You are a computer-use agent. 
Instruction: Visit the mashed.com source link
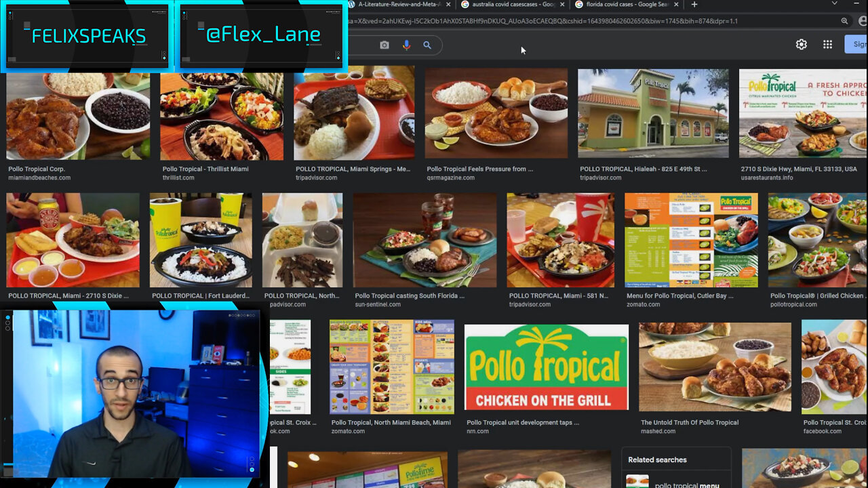(658, 431)
